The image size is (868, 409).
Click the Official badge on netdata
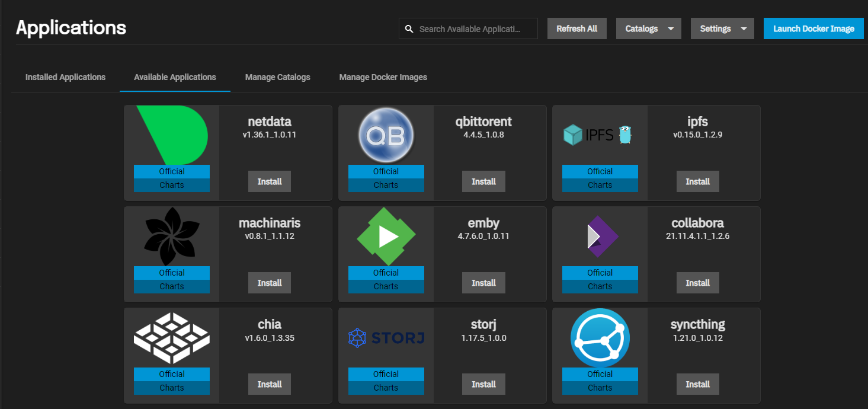(x=172, y=171)
